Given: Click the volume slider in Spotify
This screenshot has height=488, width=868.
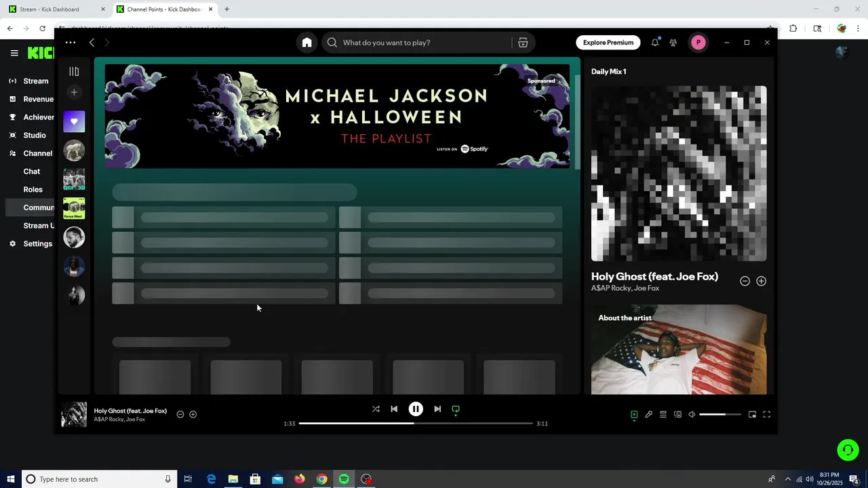Looking at the screenshot, I should pyautogui.click(x=720, y=414).
